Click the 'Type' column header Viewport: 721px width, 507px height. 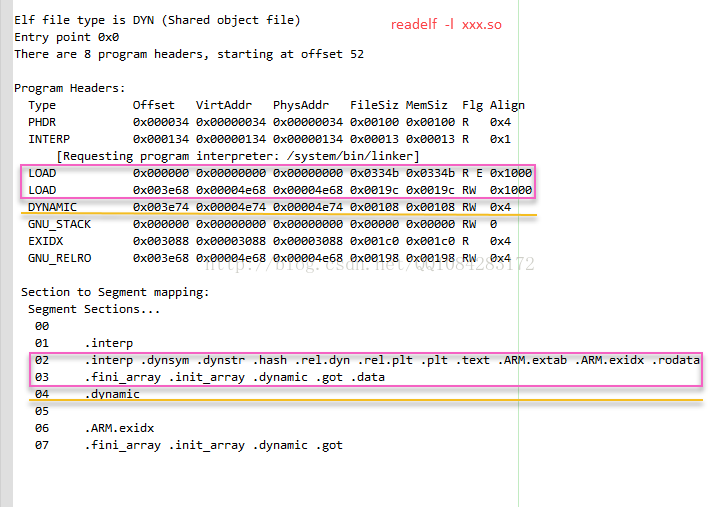42,106
